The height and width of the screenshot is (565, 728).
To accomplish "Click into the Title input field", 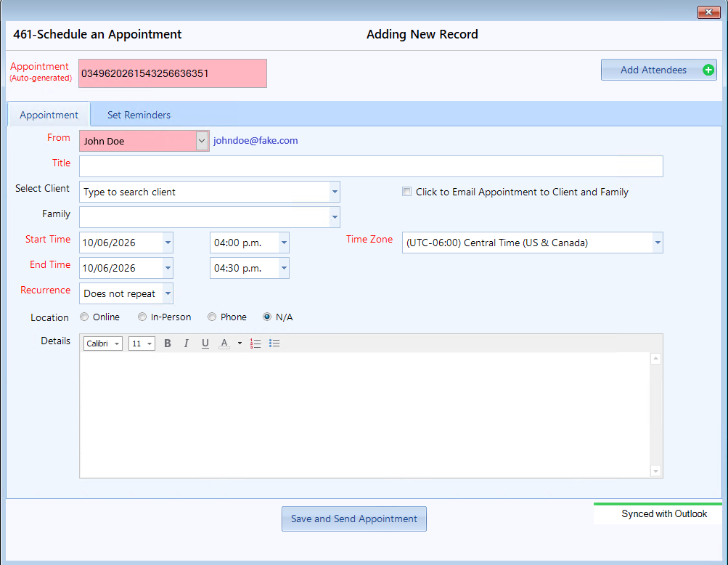I will [371, 166].
